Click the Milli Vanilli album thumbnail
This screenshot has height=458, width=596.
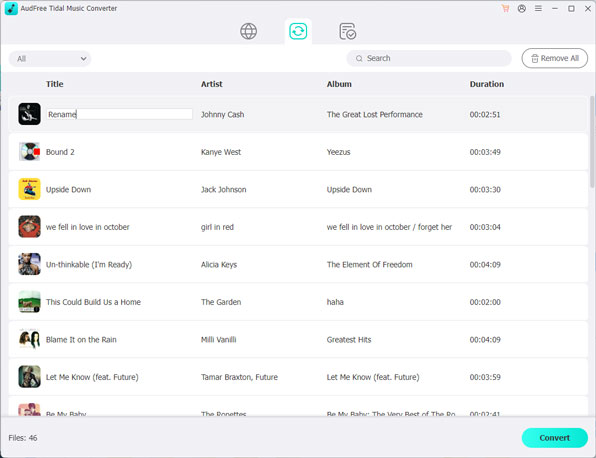tap(29, 339)
